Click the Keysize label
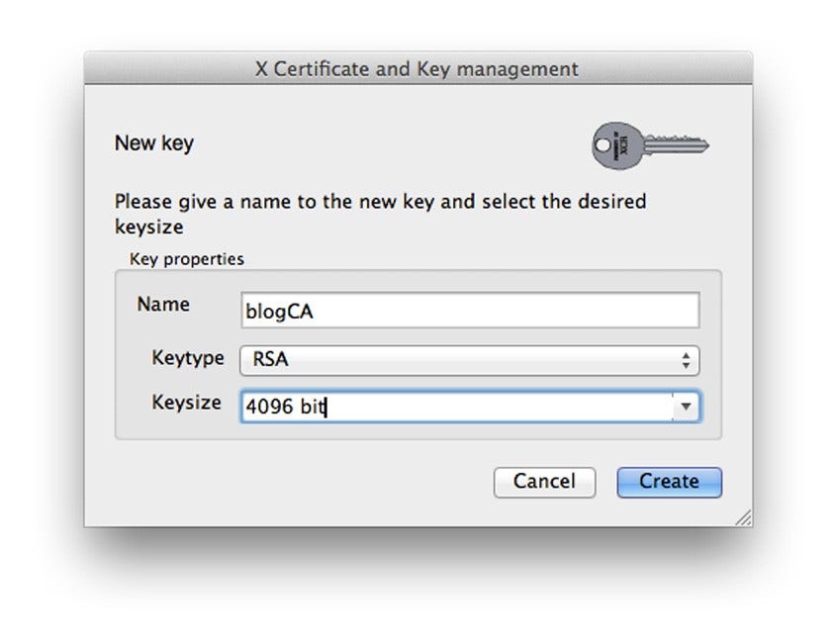 [x=186, y=404]
